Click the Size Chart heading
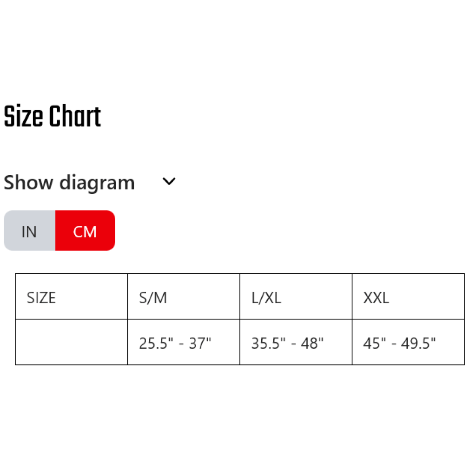Viewport: 476px width, 476px height. [x=53, y=116]
